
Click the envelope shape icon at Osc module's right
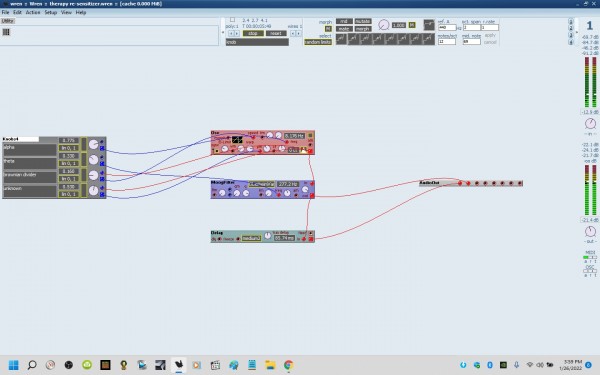point(303,150)
